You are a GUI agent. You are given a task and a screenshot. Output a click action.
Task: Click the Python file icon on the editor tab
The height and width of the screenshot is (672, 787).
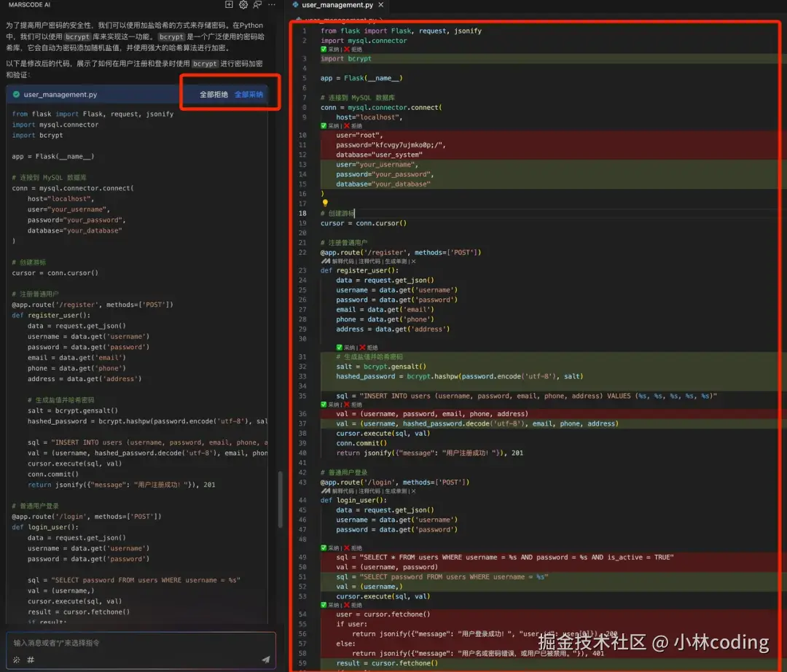point(296,4)
